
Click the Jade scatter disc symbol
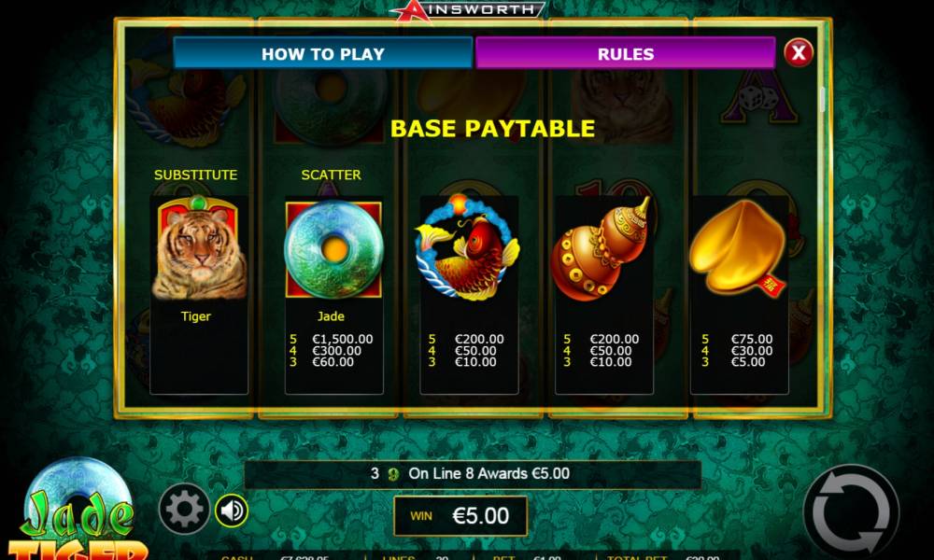pos(333,249)
